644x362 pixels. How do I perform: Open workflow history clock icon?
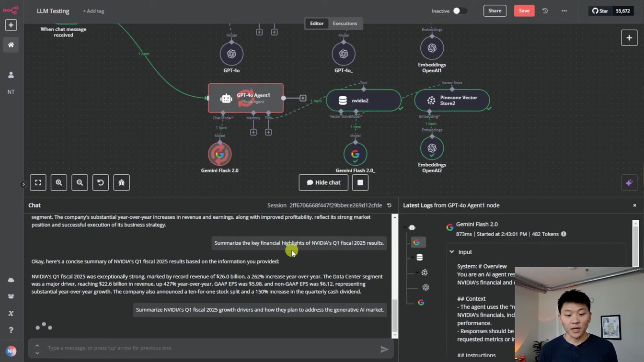[545, 11]
